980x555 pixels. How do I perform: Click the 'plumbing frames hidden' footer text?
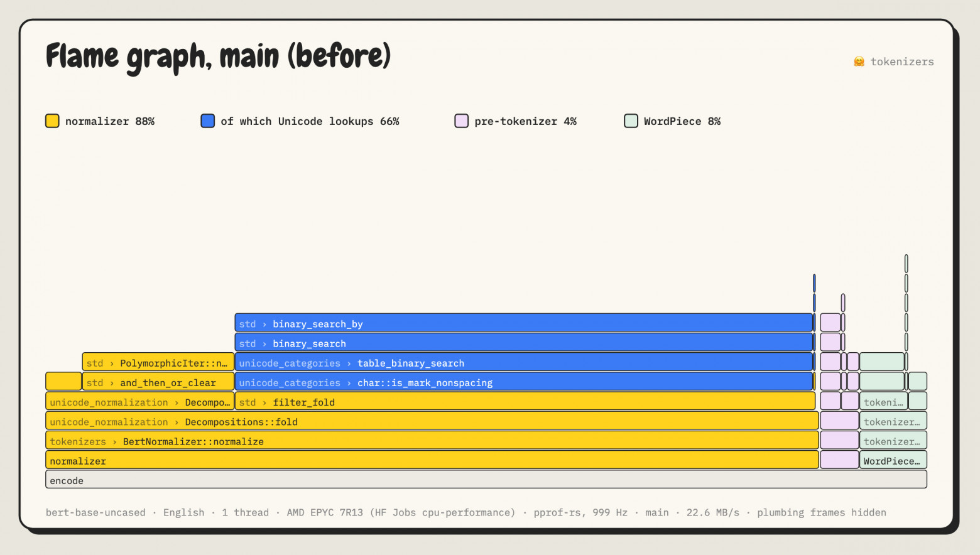[x=822, y=512]
